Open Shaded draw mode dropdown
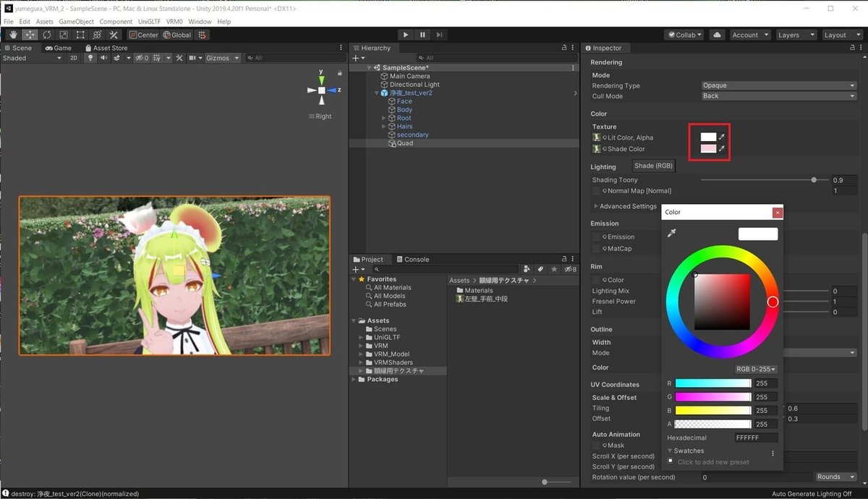The width and height of the screenshot is (868, 499). [32, 58]
